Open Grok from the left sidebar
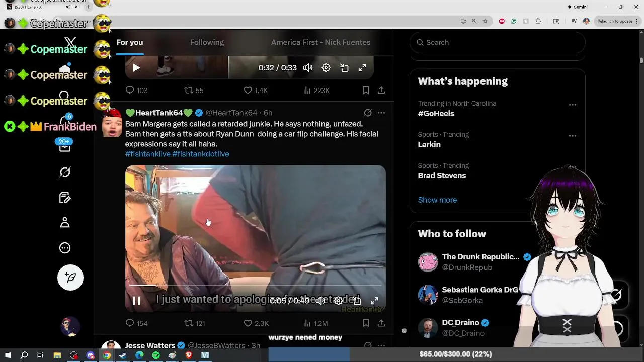 [65, 172]
